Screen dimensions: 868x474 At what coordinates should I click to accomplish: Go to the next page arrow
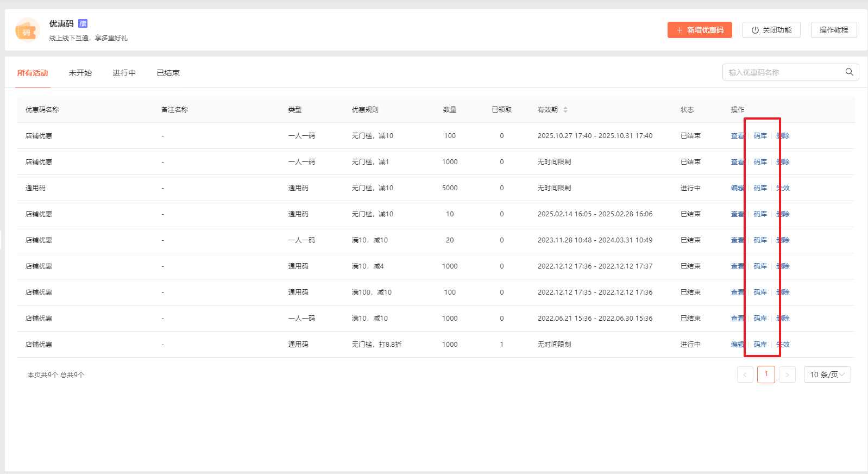pos(787,375)
